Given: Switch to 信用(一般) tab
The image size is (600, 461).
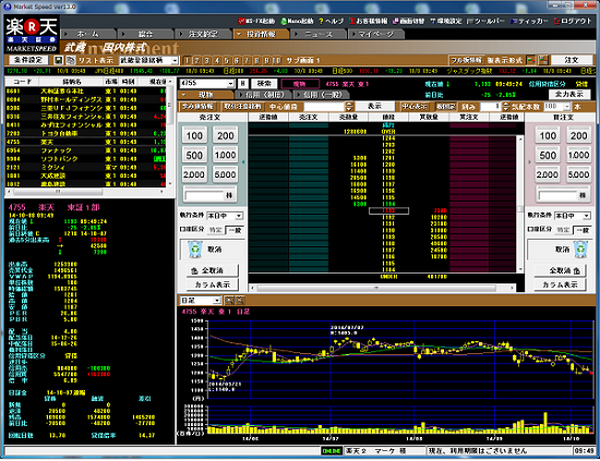Looking at the screenshot, I should tap(323, 94).
